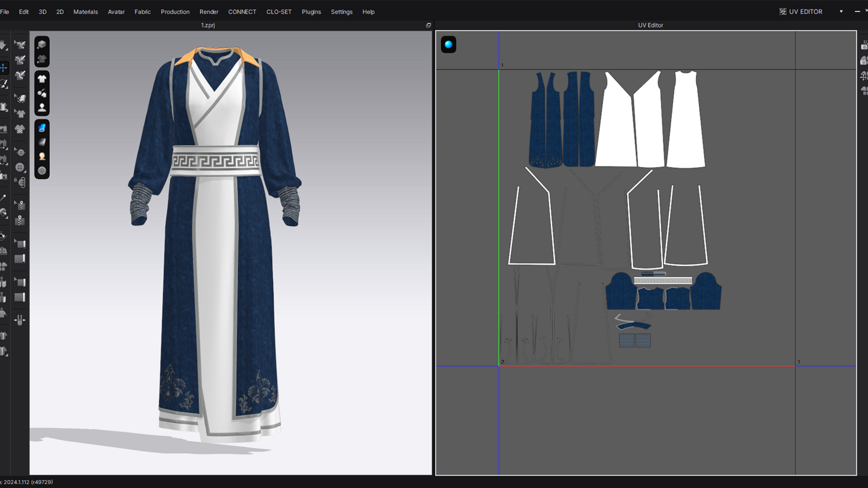Click the second camera icon beside UV Editor
868x488 pixels.
tap(864, 61)
